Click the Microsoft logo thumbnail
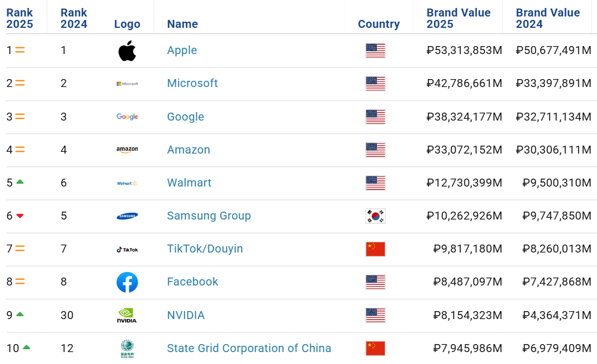Screen dimensions: 597x364 pyautogui.click(x=127, y=84)
